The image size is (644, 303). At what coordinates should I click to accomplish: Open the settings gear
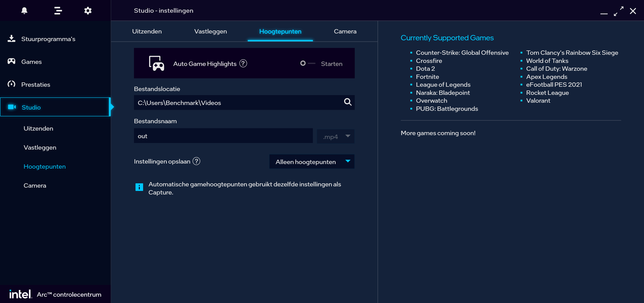[x=88, y=11]
